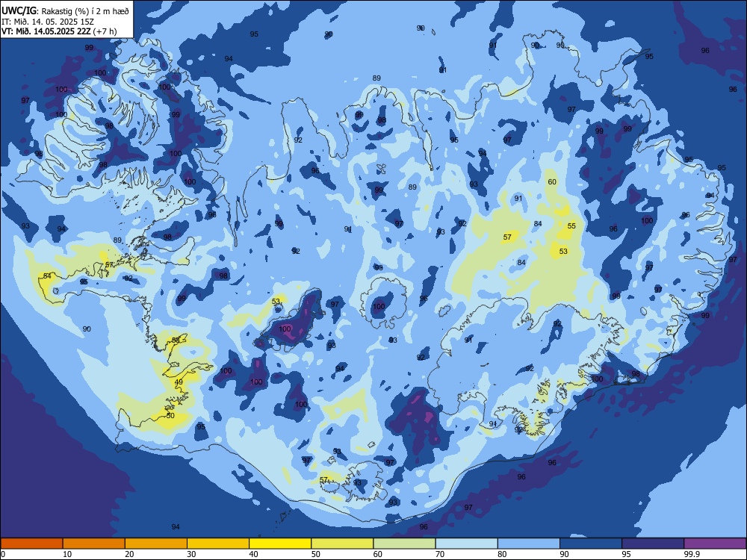
Task: Pick the amber 20–30 legend swatch
Action: pos(156,544)
